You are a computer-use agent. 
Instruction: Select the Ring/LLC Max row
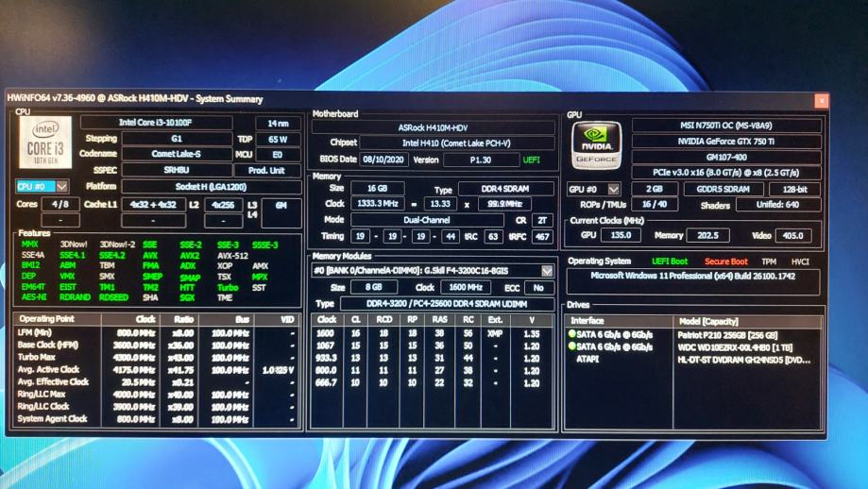coord(157,395)
